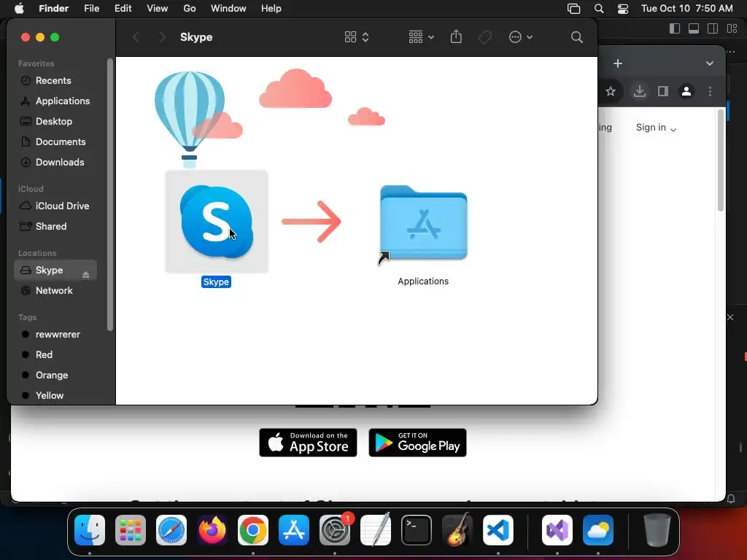Screen dimensions: 747x560
Task: Click the Share toolbar icon
Action: 456,36
